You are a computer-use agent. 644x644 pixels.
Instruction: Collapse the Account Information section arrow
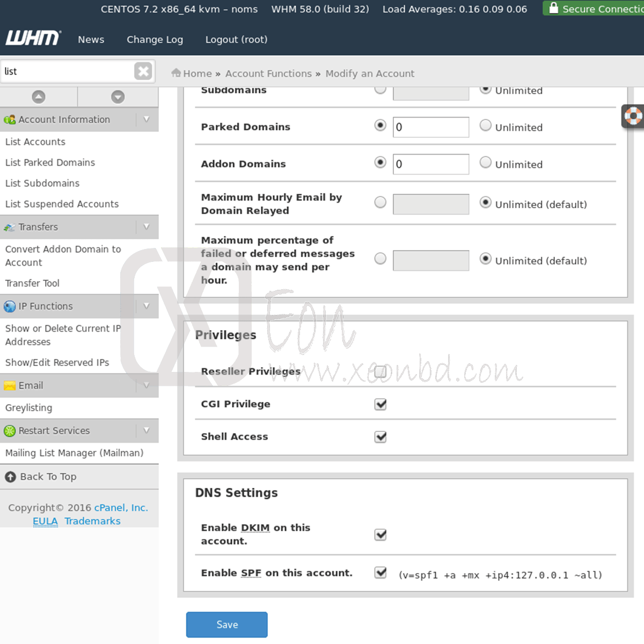(x=147, y=120)
